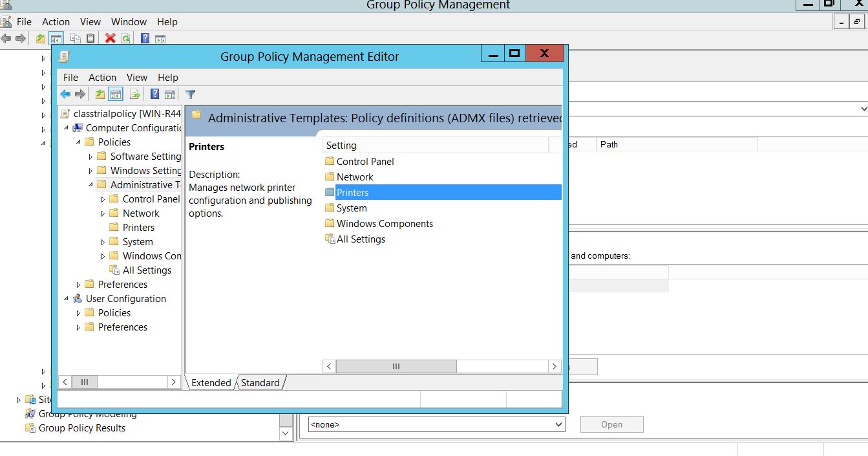Select the highlighted Printers row in the Setting list
The height and width of the screenshot is (456, 868).
click(x=443, y=193)
